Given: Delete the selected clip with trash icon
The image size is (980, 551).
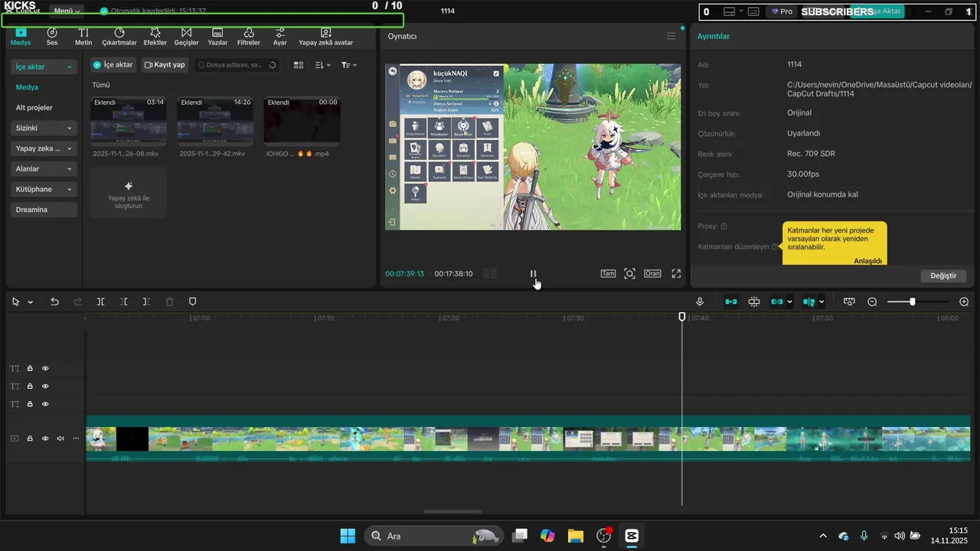Looking at the screenshot, I should click(x=170, y=302).
